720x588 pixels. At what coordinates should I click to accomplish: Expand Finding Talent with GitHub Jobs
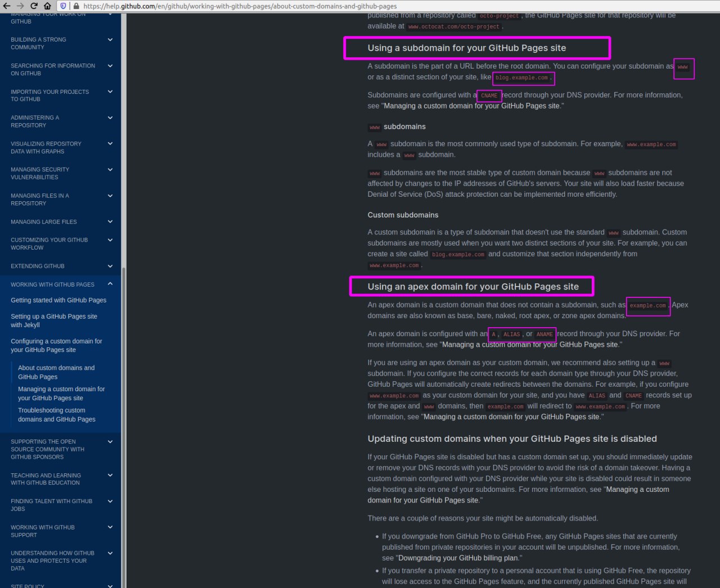click(110, 501)
